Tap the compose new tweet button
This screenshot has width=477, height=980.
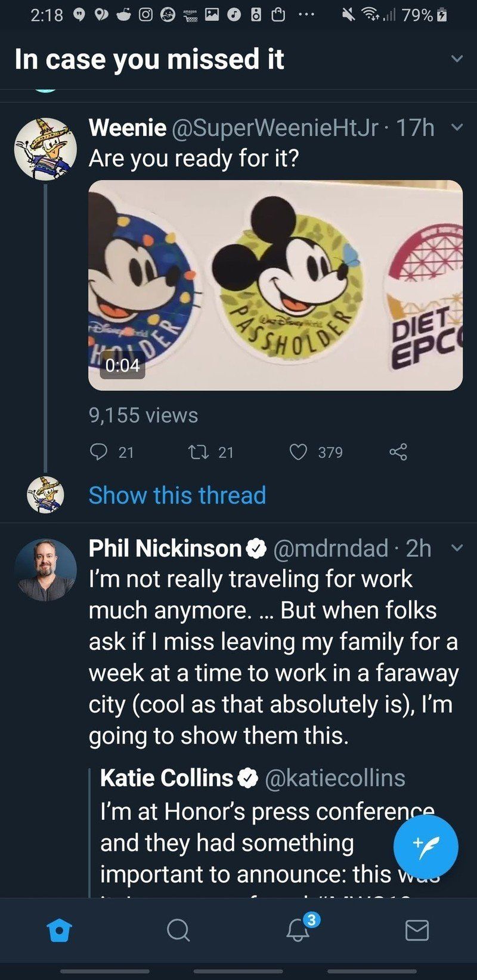pyautogui.click(x=426, y=846)
